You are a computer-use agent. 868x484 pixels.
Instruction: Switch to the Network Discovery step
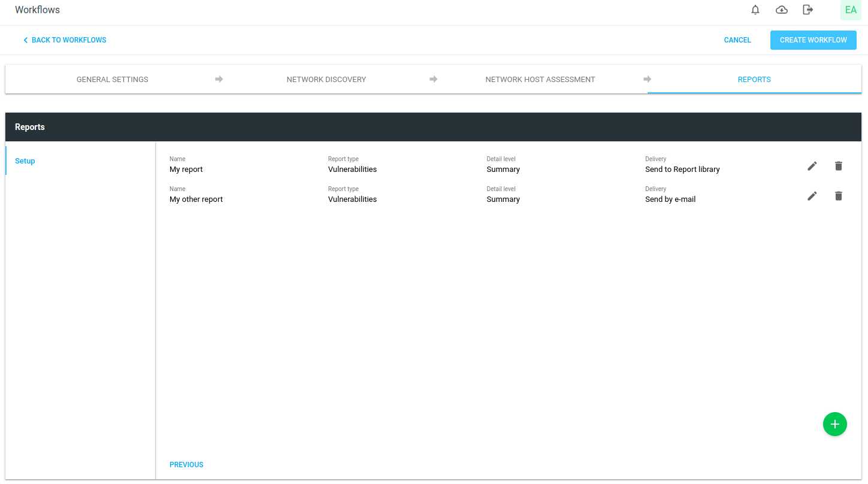326,79
